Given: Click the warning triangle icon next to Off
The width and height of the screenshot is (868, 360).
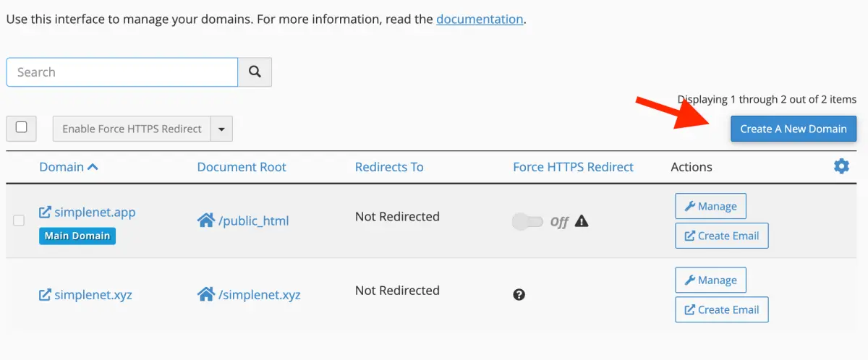Looking at the screenshot, I should pos(582,221).
